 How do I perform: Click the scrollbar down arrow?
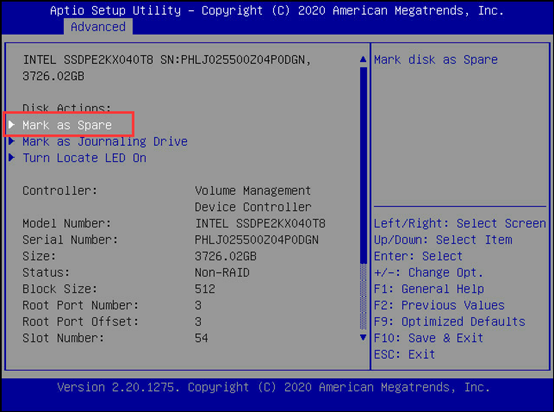tap(363, 337)
